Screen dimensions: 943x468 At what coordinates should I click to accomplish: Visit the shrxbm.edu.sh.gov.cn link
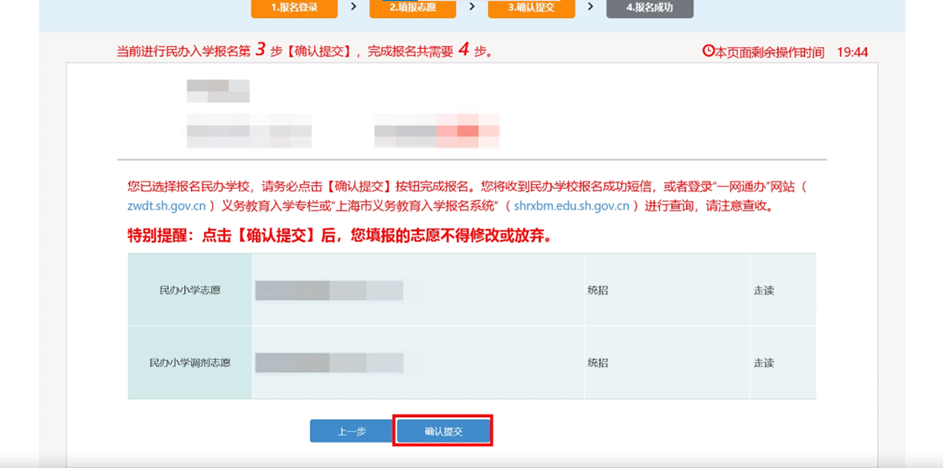(x=571, y=206)
